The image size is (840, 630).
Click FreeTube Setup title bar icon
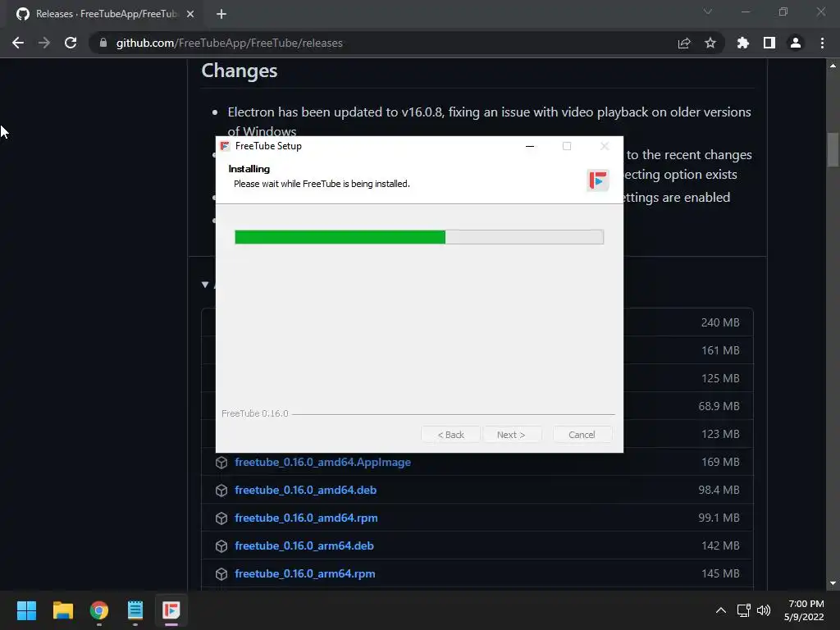pyautogui.click(x=225, y=146)
